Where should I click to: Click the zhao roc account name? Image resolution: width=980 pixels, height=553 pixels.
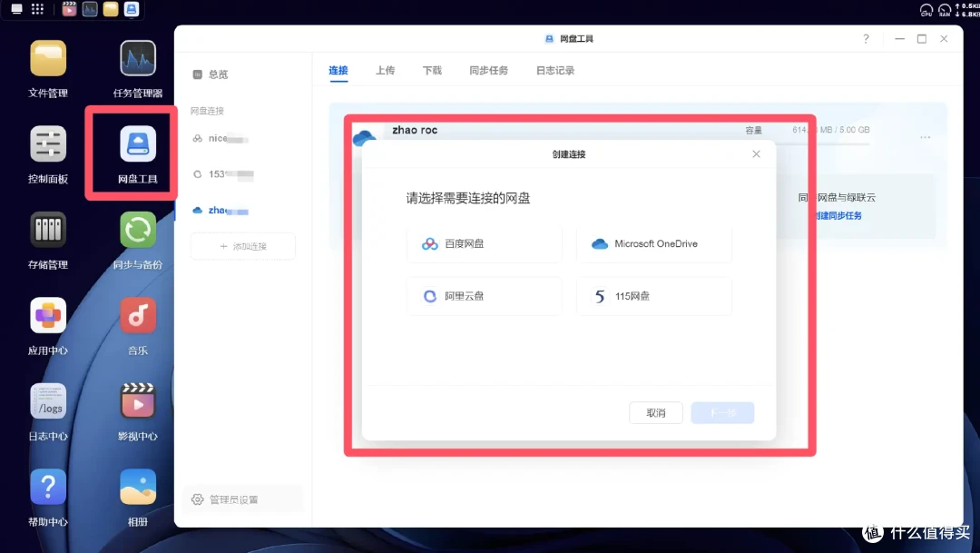coord(415,130)
